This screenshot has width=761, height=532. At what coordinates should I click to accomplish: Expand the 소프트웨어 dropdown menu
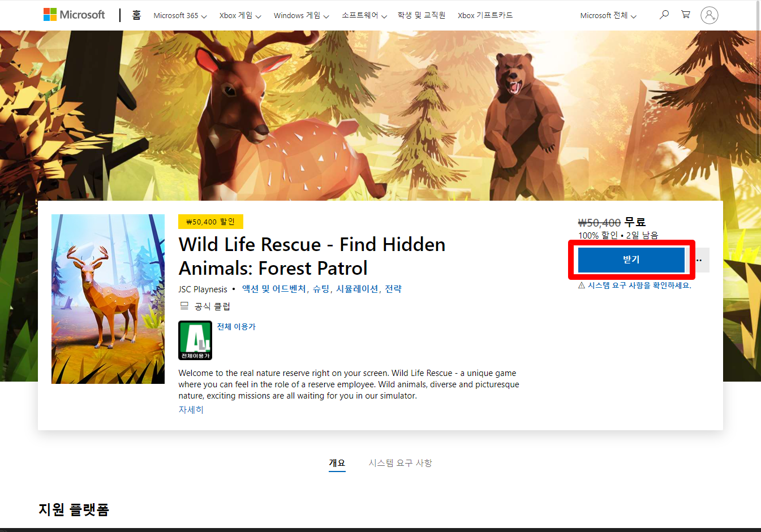tap(364, 16)
